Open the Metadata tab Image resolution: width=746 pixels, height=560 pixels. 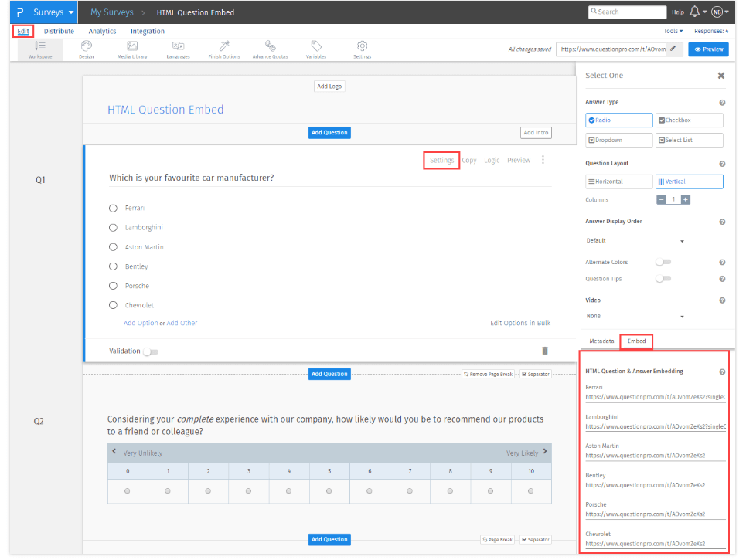click(x=601, y=341)
